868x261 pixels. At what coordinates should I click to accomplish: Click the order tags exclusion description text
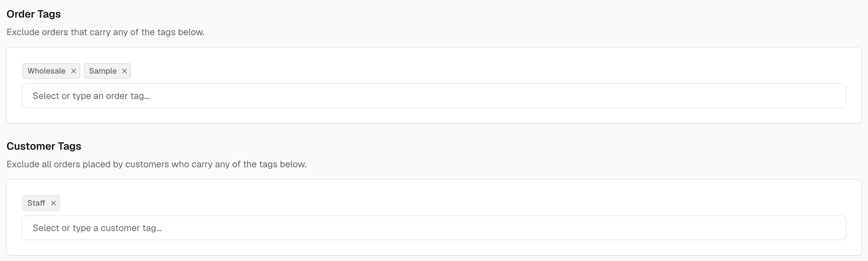(106, 32)
